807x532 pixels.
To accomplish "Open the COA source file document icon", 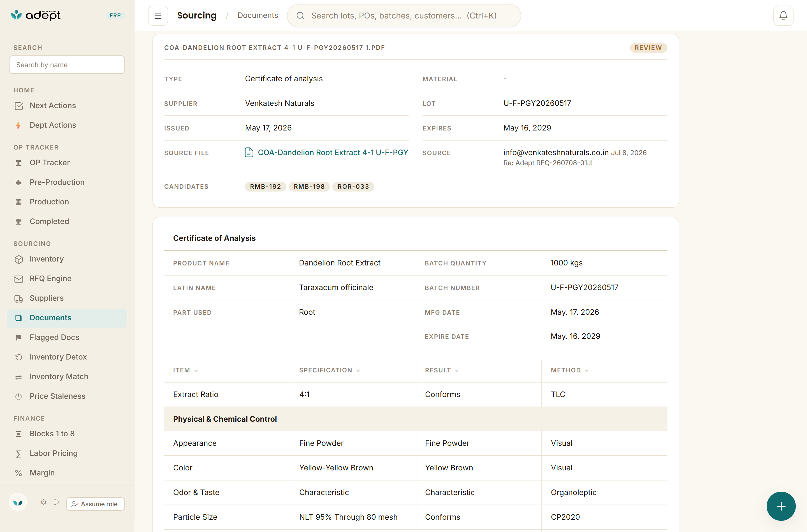I will (x=249, y=152).
